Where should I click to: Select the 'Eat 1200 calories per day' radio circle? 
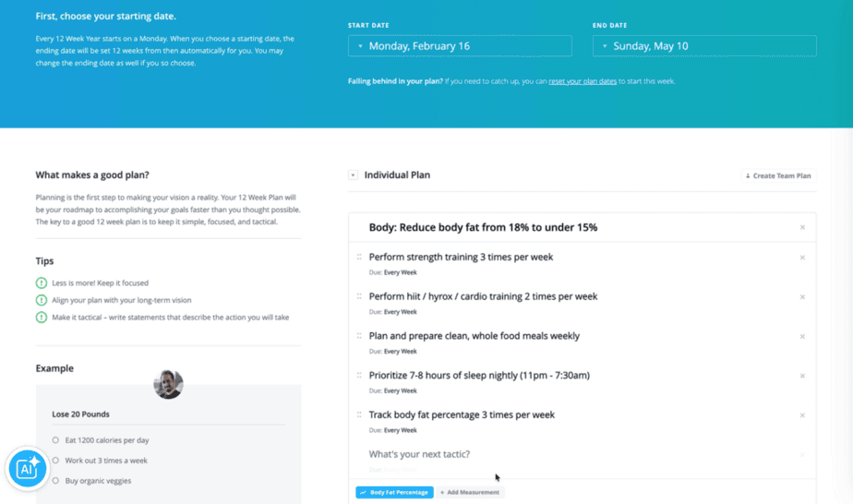[x=55, y=439]
